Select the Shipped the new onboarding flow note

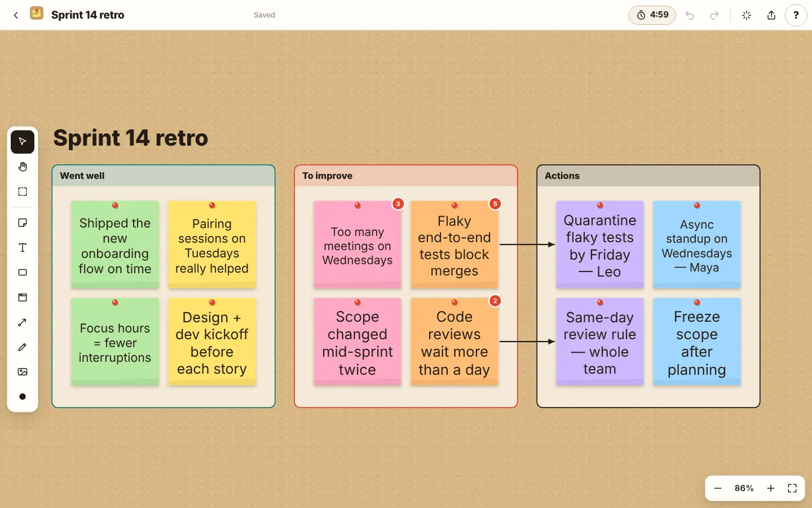coord(115,245)
